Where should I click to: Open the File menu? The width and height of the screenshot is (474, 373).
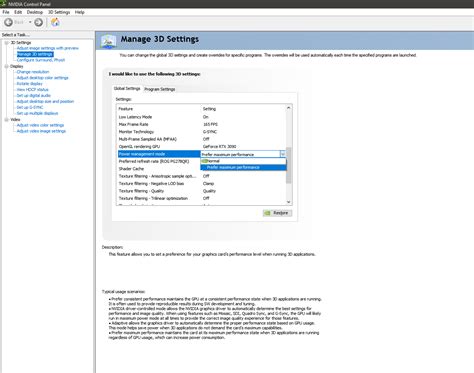[6, 12]
